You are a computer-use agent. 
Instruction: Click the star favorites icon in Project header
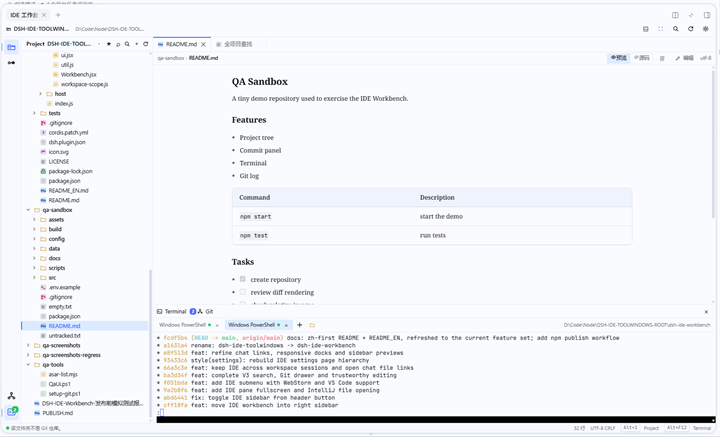click(x=109, y=44)
